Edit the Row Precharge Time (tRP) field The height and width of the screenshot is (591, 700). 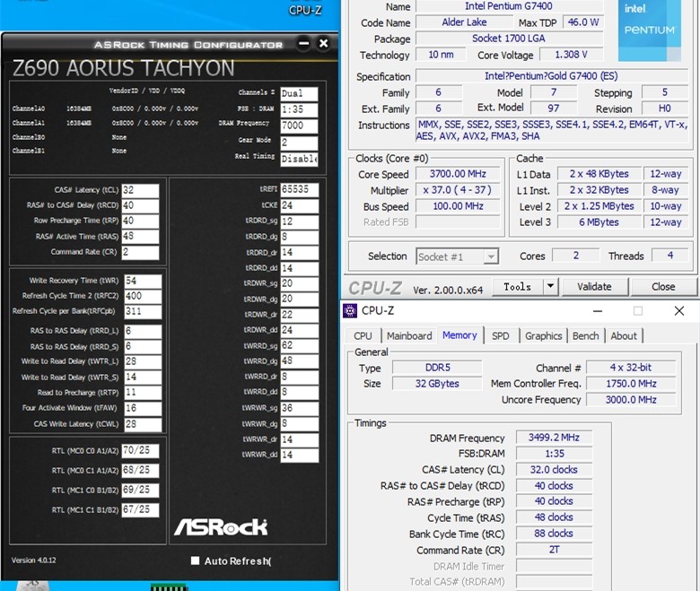point(141,222)
